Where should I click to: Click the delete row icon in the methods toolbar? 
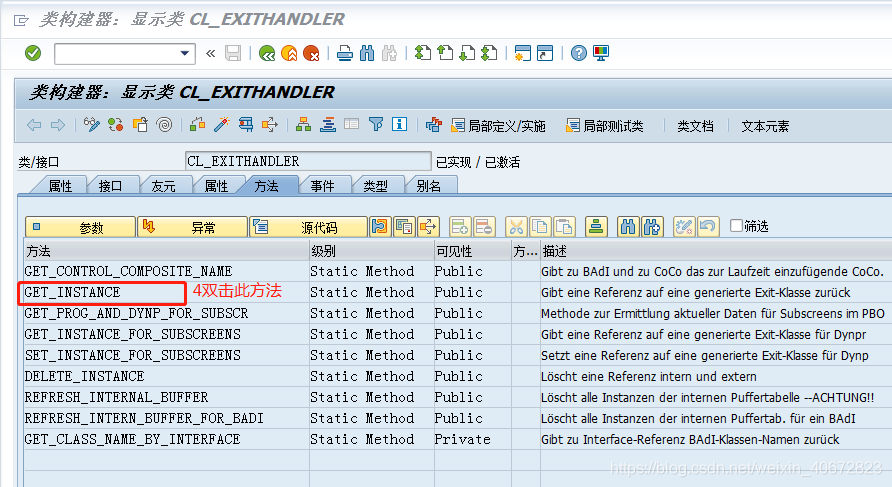tap(484, 227)
